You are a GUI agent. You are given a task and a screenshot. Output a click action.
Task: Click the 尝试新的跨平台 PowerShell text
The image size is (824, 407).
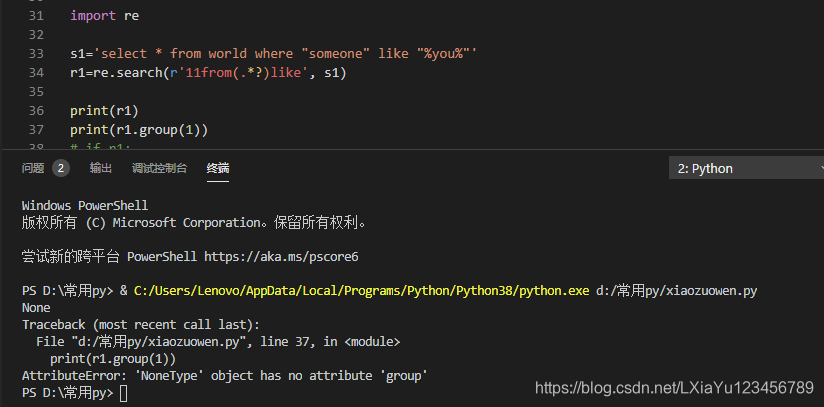point(109,257)
